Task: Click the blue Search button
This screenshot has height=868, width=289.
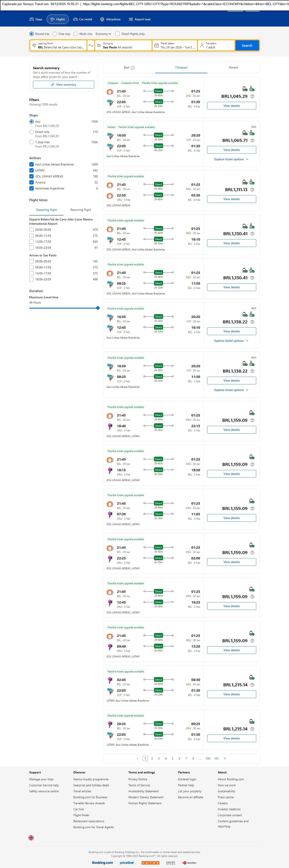Action: 247,46
